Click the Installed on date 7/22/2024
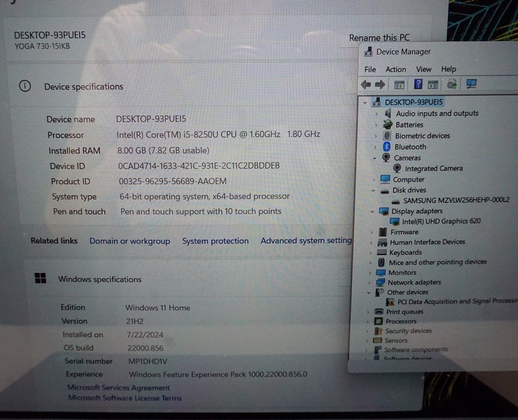 tap(145, 335)
